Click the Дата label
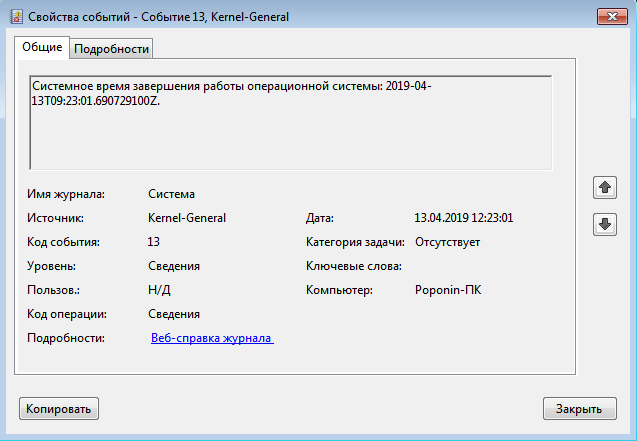The image size is (637, 441). click(320, 218)
